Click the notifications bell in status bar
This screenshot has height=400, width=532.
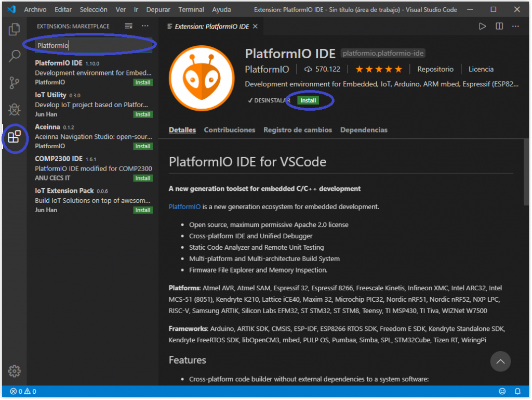point(517,391)
